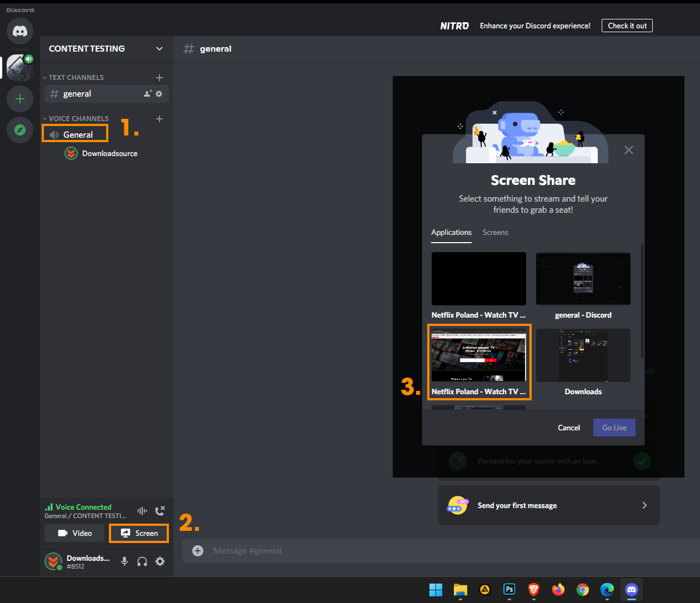
Task: Click the Discord taskbar icon
Action: (x=632, y=590)
